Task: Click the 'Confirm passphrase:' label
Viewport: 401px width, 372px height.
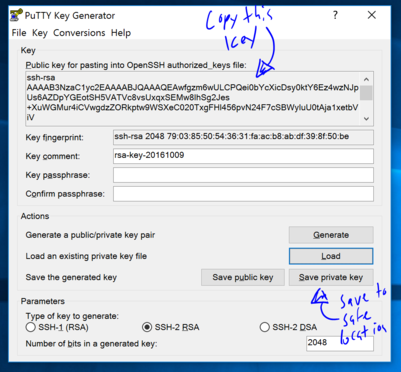Action: click(65, 194)
